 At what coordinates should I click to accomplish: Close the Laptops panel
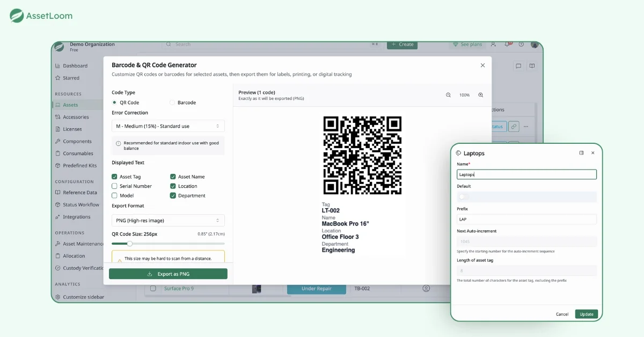click(x=593, y=153)
